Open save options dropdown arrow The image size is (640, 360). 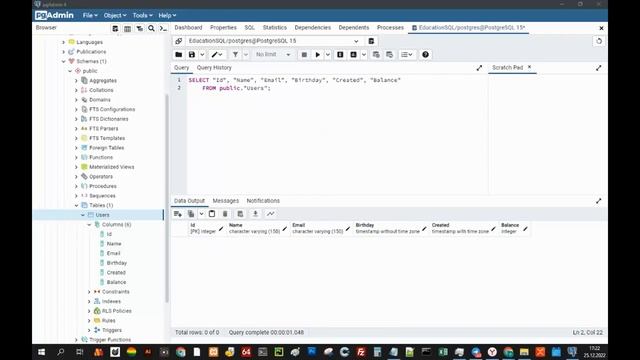pos(202,55)
